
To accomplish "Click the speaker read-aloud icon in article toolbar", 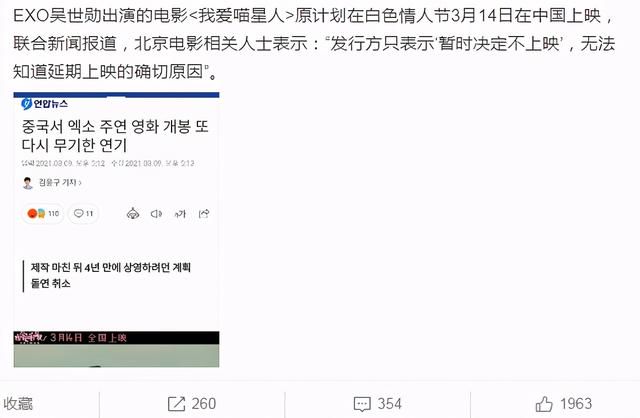I will (156, 213).
